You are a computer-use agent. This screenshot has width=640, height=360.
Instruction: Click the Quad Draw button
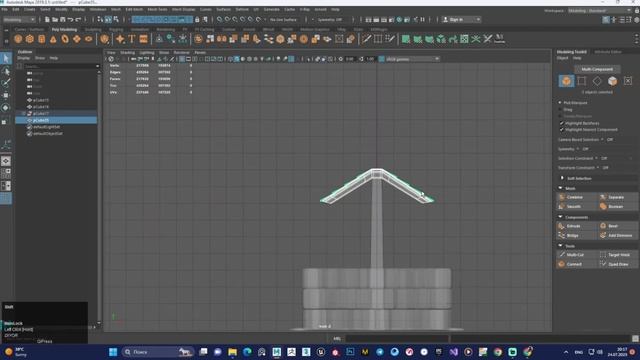(x=617, y=264)
